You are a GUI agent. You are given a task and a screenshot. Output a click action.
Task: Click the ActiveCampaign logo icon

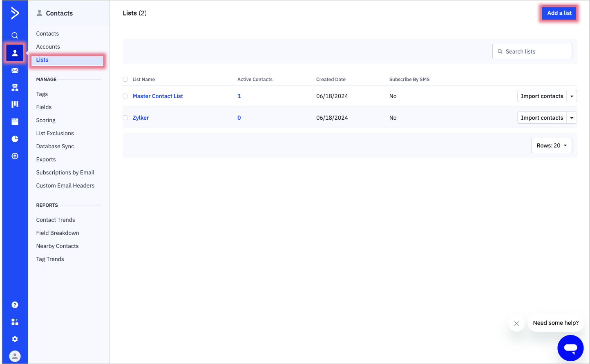(15, 13)
